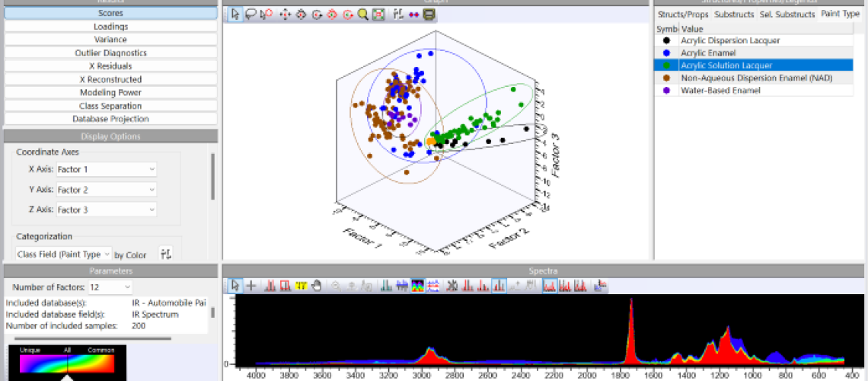Select Acrylic Dispersion Lacquer legend row

(x=755, y=40)
